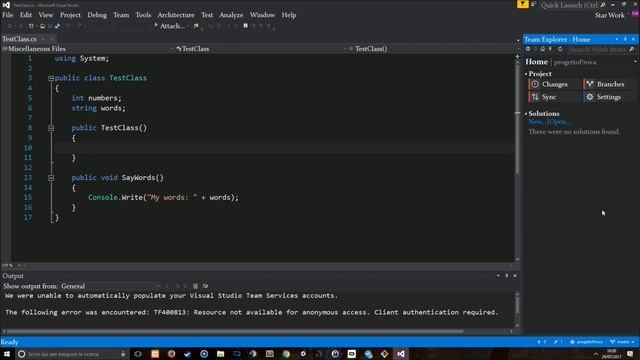Click the Output panel horizontal scrollbar
The width and height of the screenshot is (640, 360).
coord(235,331)
